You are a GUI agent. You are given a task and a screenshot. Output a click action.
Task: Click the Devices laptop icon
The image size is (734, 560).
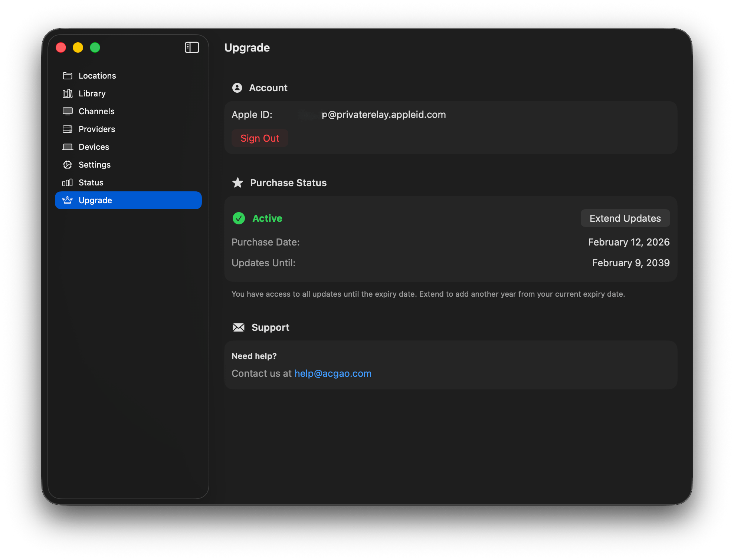point(68,147)
